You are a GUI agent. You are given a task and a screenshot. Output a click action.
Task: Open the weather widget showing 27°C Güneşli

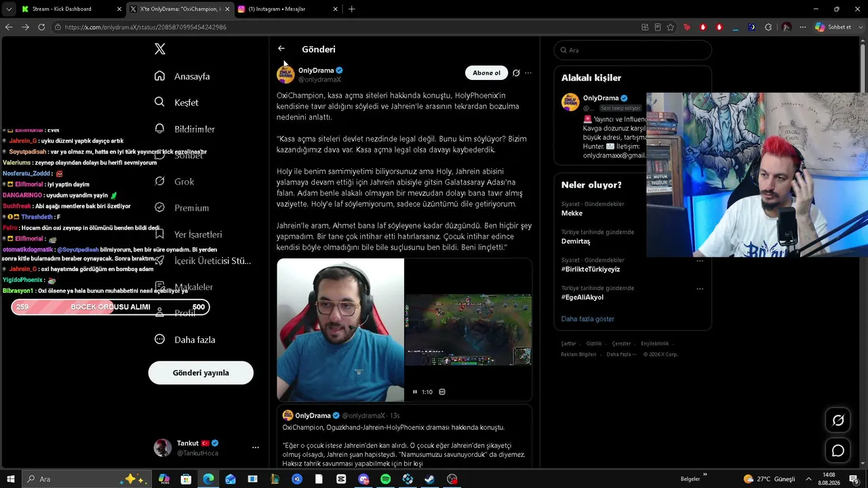(769, 479)
